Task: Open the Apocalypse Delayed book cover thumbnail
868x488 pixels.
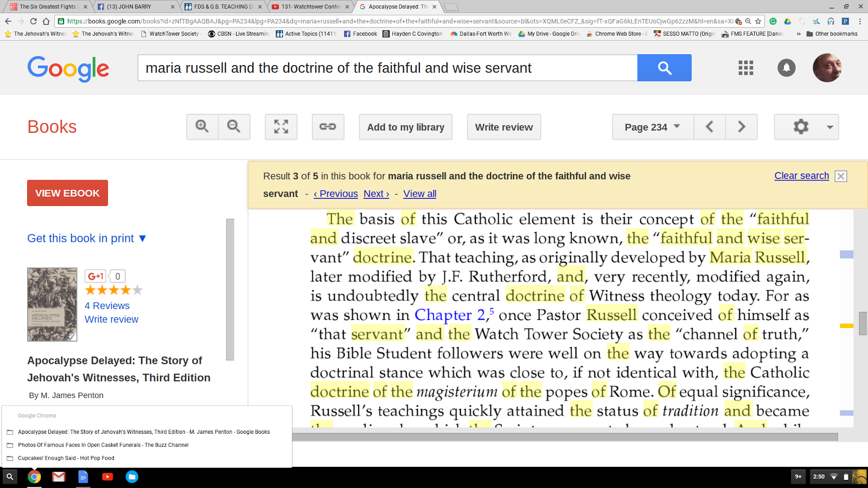Action: click(x=52, y=304)
